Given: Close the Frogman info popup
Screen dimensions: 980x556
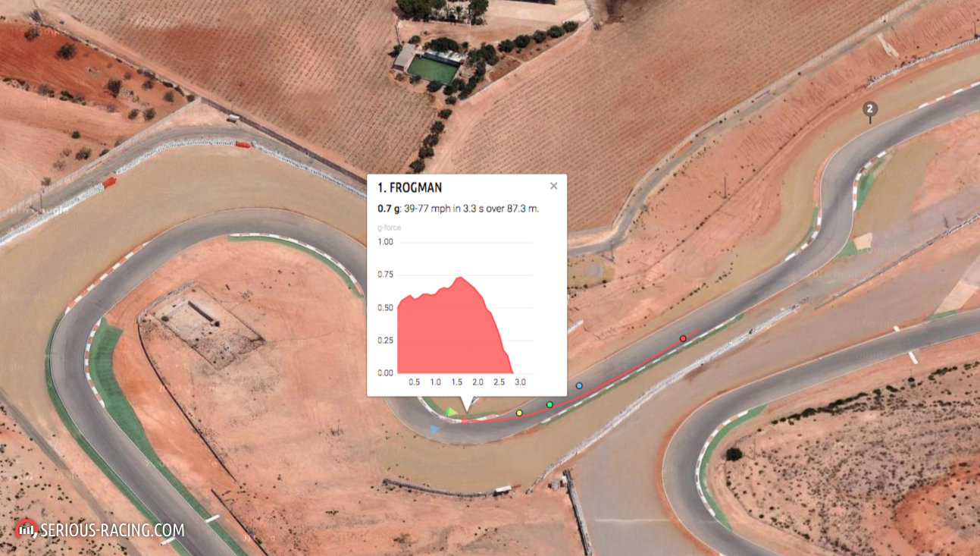Looking at the screenshot, I should [553, 186].
